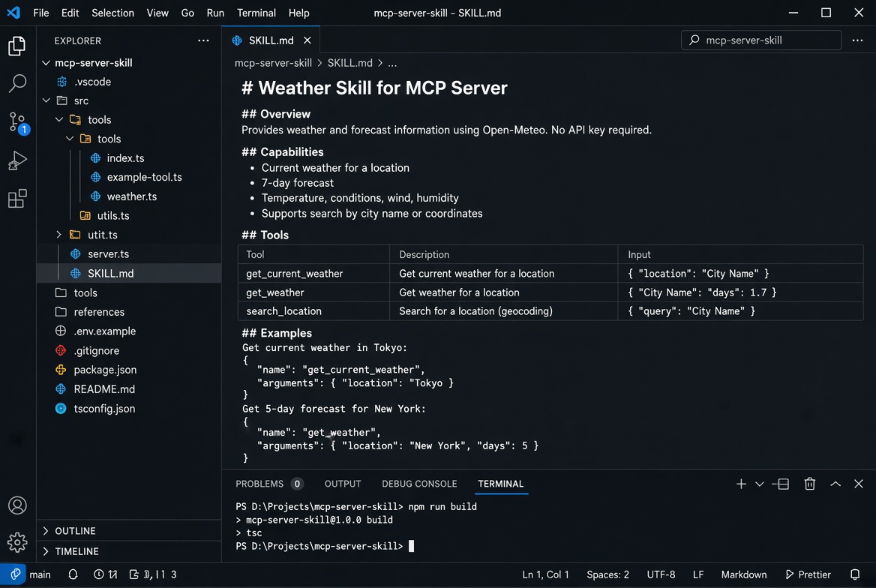Add a new terminal with plus icon
This screenshot has width=876, height=588.
741,484
